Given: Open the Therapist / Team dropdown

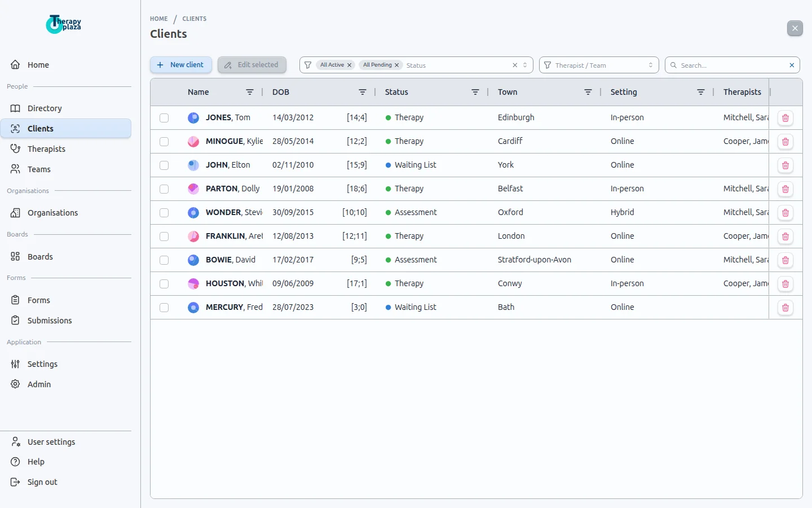Looking at the screenshot, I should click(599, 65).
